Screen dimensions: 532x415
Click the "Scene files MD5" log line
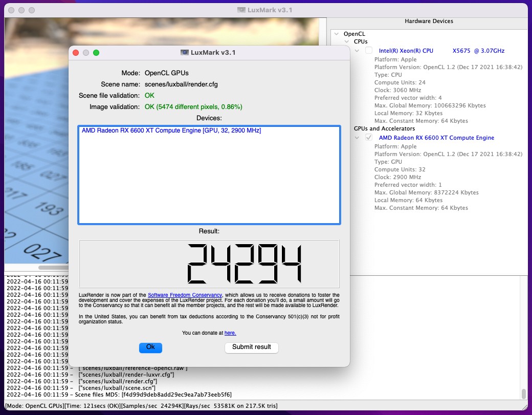coord(119,395)
